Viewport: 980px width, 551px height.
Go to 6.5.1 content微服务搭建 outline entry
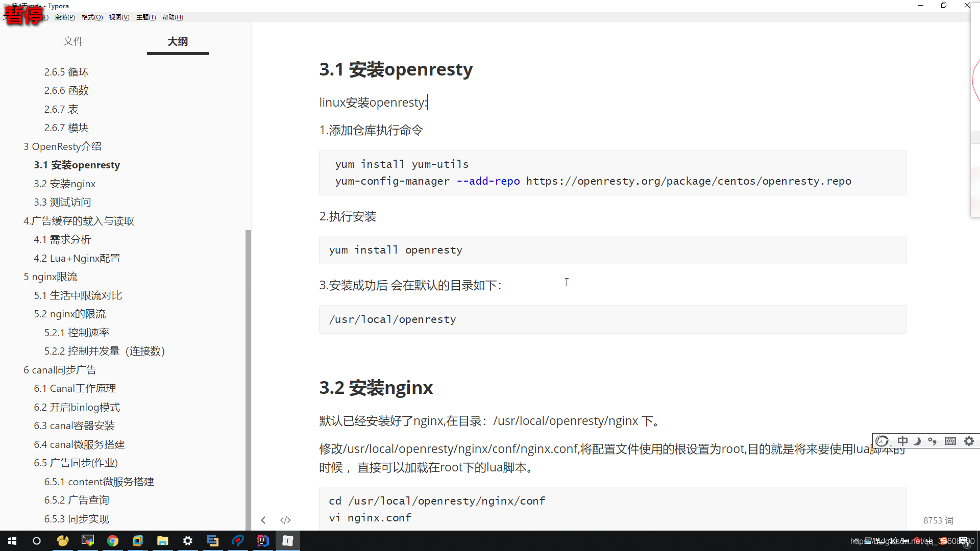tap(99, 482)
